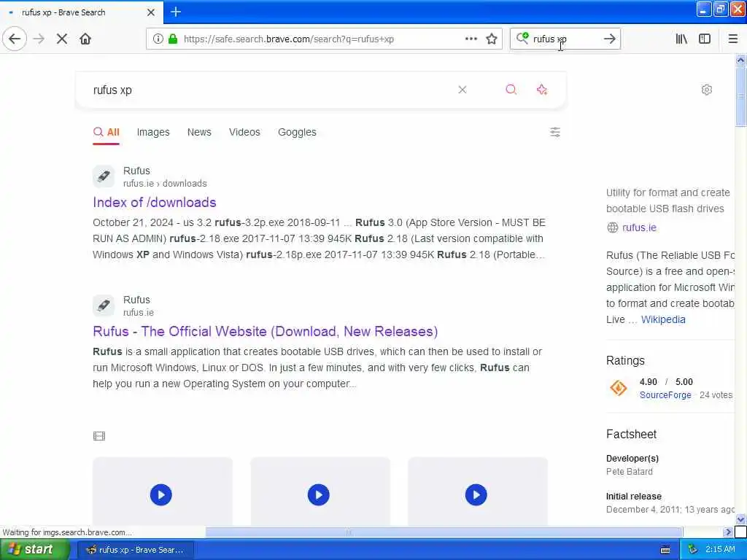Click the on-screen keyboard tray icon

[665, 550]
